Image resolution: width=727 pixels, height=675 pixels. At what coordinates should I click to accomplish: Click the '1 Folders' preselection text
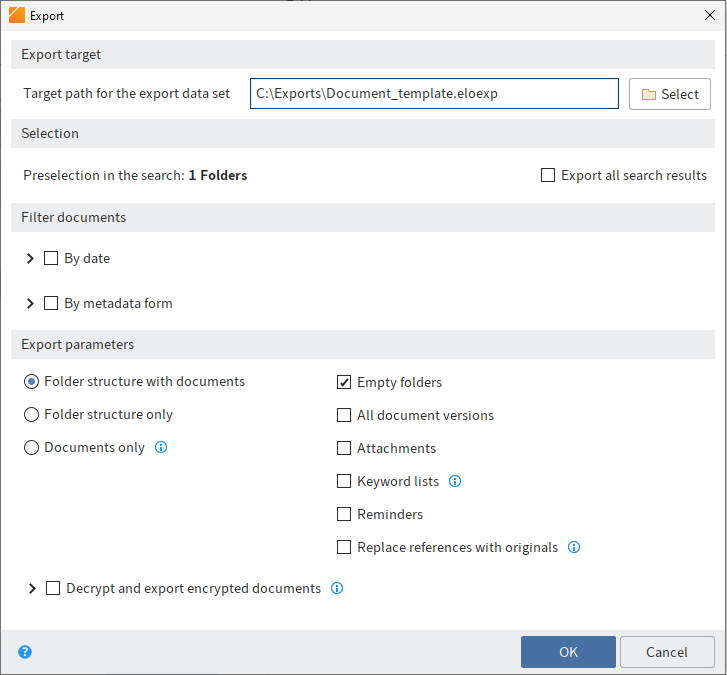coord(217,175)
